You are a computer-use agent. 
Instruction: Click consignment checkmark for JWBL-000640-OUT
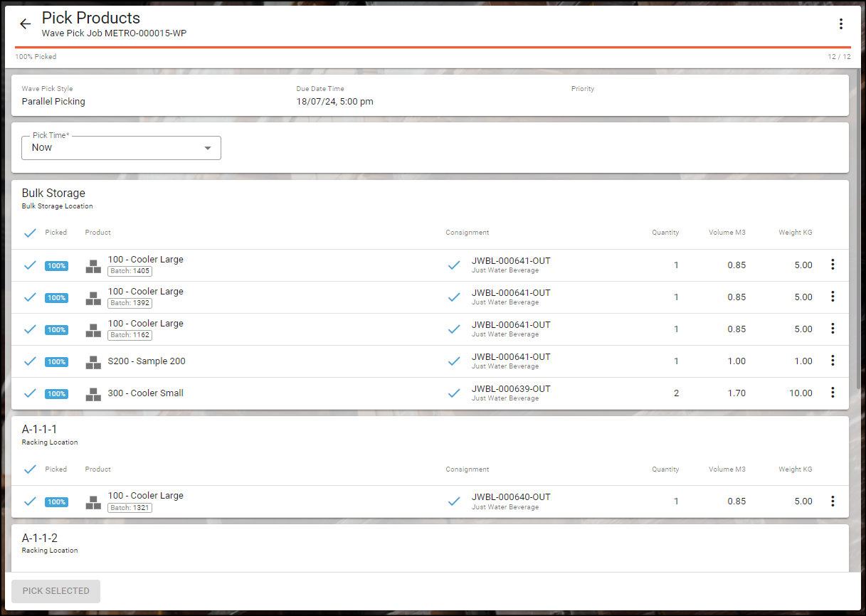pos(454,501)
